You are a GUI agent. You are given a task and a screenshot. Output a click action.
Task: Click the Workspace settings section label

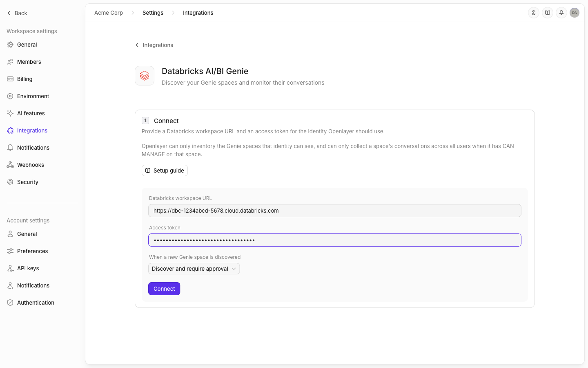click(x=32, y=31)
